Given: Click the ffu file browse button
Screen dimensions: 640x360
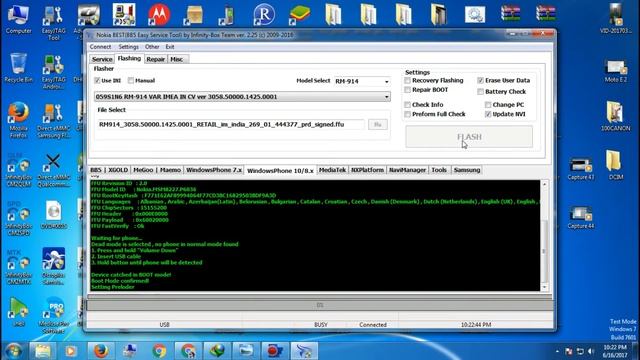Looking at the screenshot, I should 378,124.
